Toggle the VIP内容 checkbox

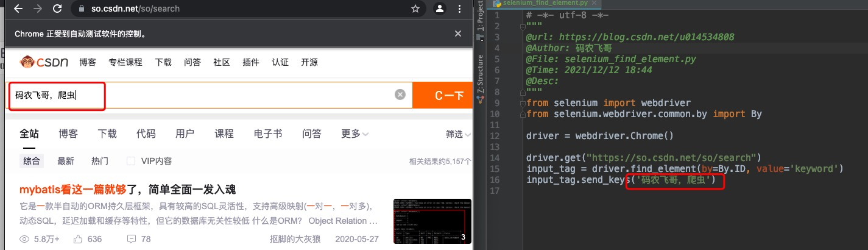click(x=130, y=161)
